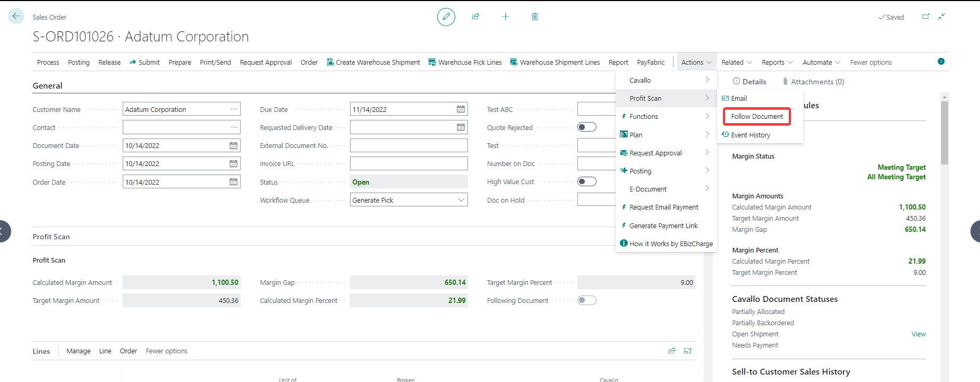Go back using the back arrow

[16, 16]
